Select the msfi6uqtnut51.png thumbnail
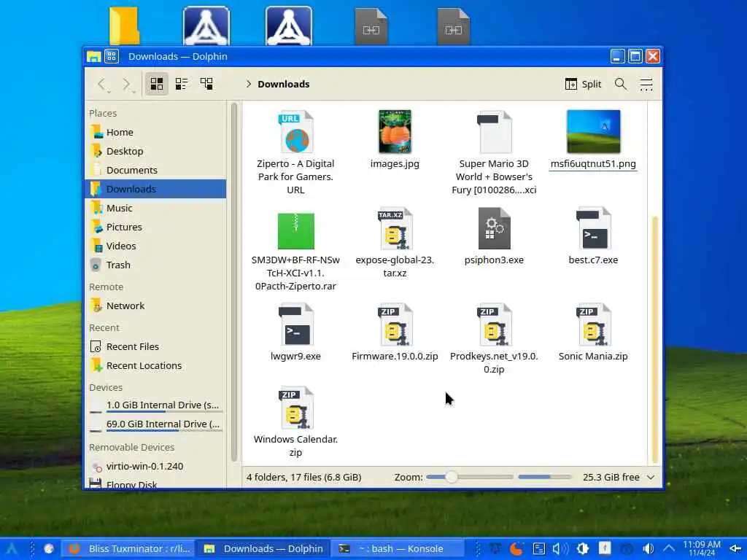 [593, 132]
